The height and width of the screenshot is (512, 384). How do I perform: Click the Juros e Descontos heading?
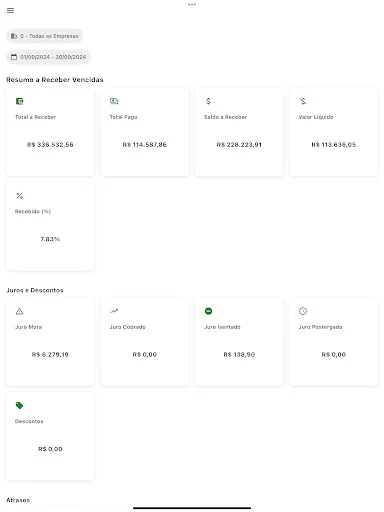pyautogui.click(x=35, y=290)
